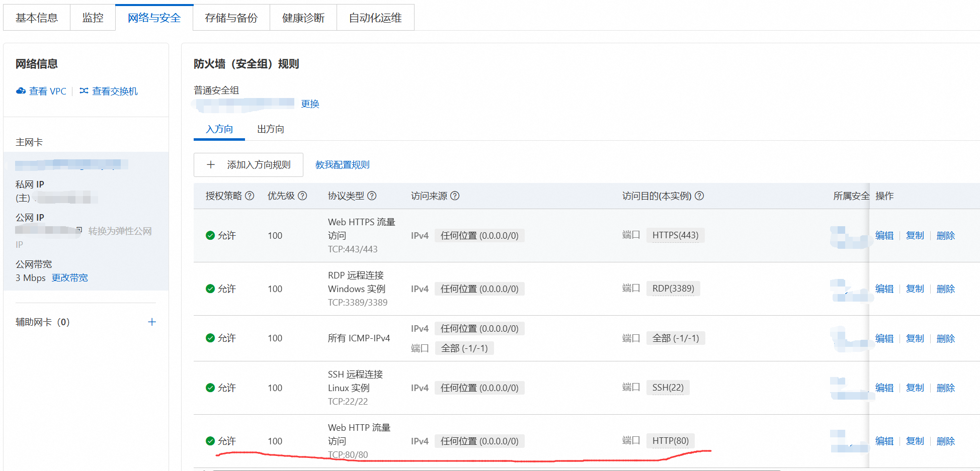This screenshot has height=471, width=980.
Task: Click help icon next to 访问目的(本实例)
Action: tap(699, 196)
